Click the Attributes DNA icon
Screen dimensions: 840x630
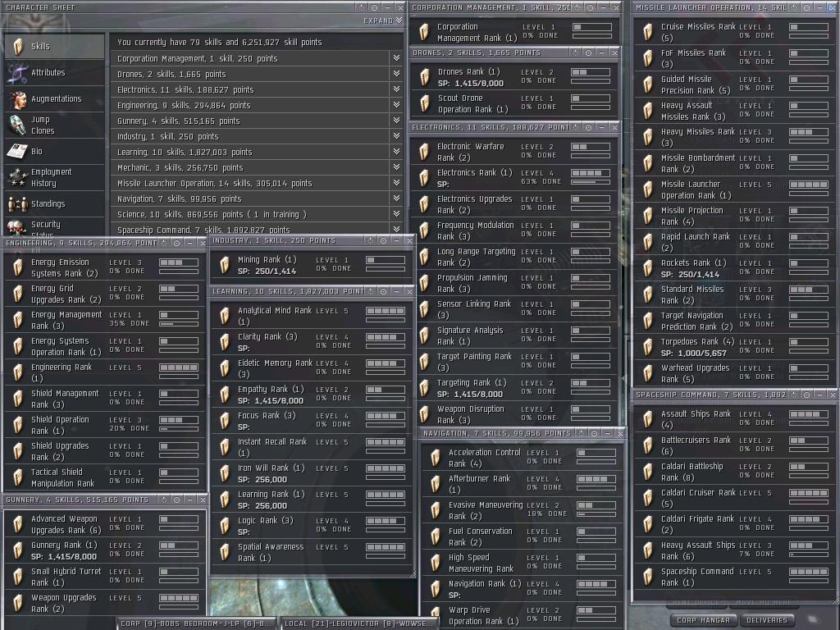pos(18,73)
